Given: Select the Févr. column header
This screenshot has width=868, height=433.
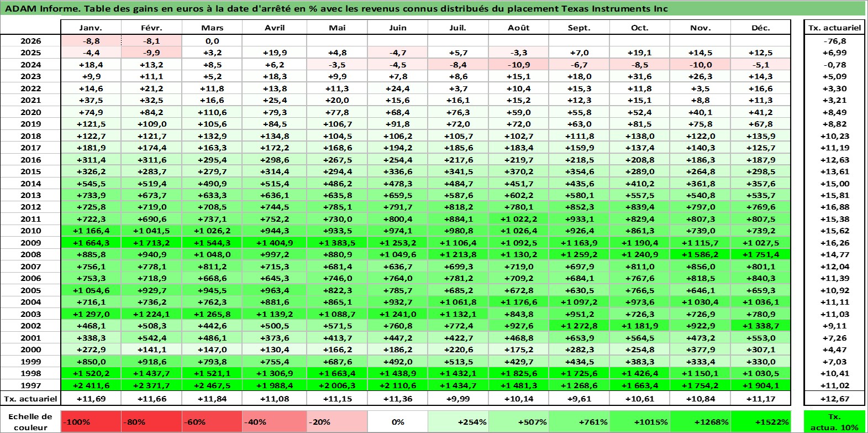Looking at the screenshot, I should pyautogui.click(x=151, y=28).
